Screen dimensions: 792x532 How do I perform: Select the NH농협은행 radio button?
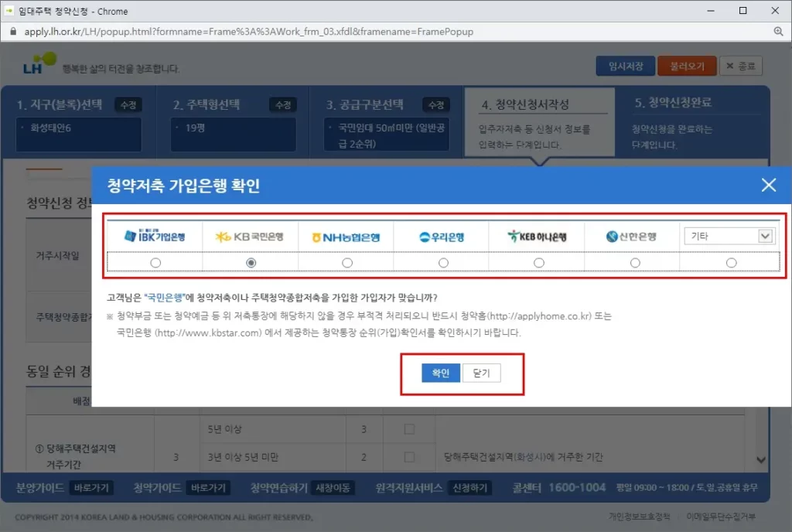(x=347, y=263)
